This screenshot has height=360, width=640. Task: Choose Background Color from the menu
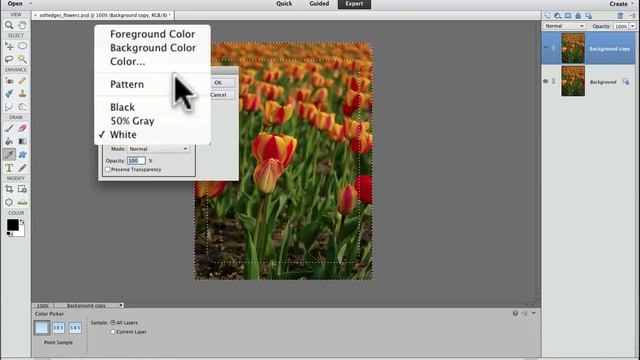pyautogui.click(x=152, y=48)
